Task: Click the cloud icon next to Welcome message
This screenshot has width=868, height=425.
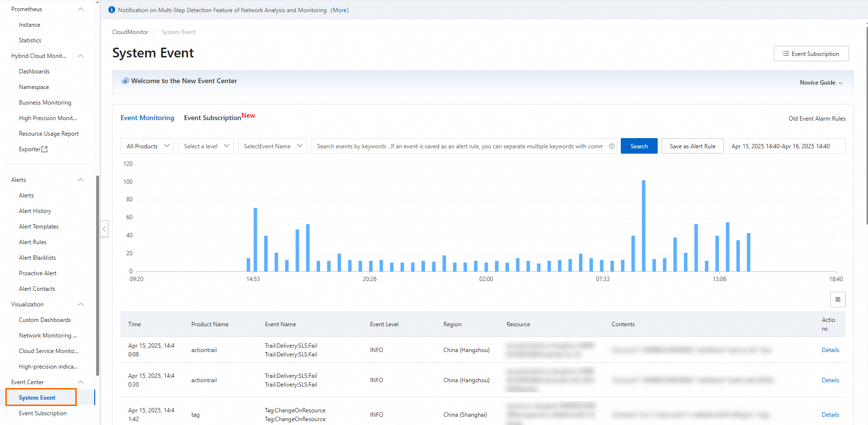Action: click(x=125, y=81)
